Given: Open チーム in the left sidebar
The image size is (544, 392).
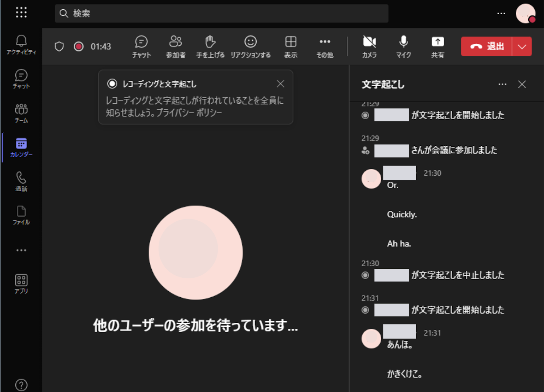Looking at the screenshot, I should (21, 113).
